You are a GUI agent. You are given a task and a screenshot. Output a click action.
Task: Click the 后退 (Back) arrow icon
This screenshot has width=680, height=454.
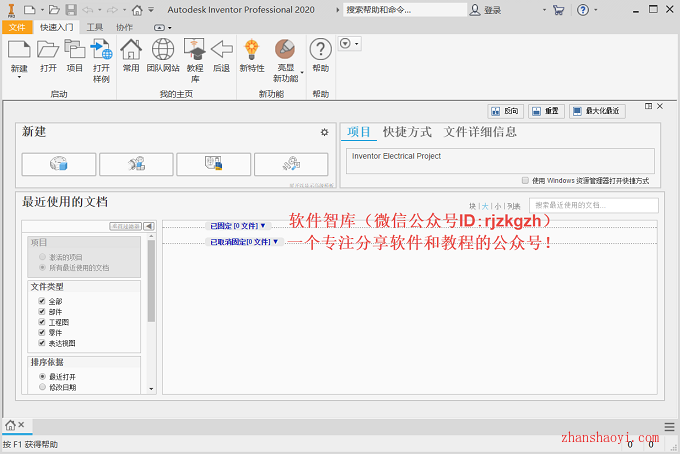[222, 49]
